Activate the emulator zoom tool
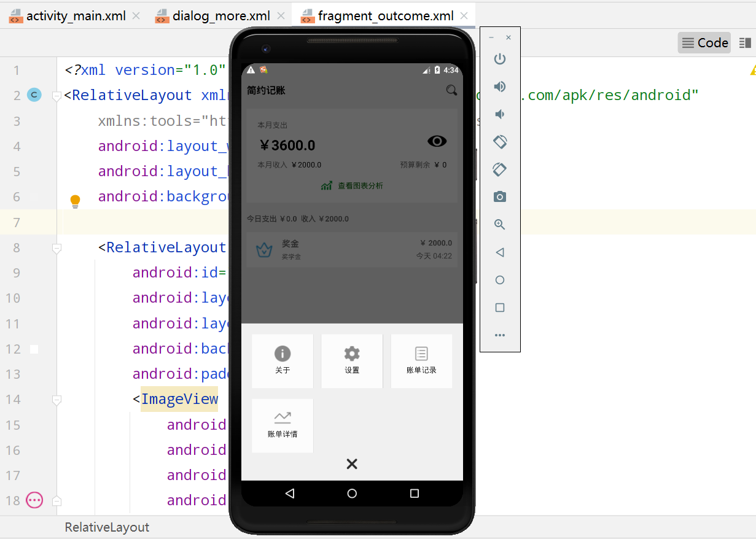This screenshot has width=756, height=539. [x=500, y=225]
